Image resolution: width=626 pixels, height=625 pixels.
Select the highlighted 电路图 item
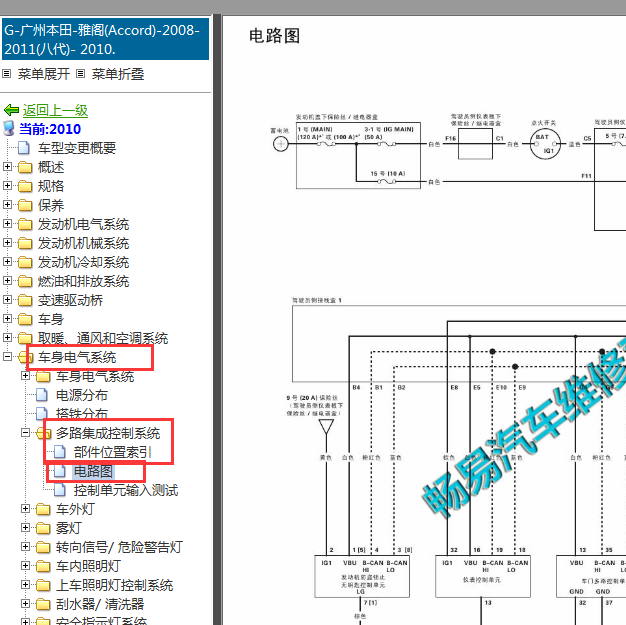click(x=93, y=471)
